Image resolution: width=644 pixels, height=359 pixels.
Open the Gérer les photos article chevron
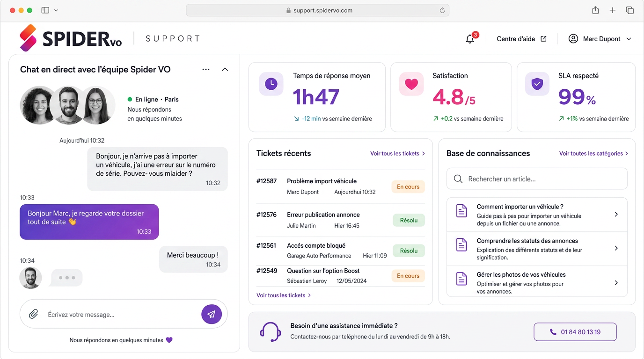pos(616,283)
